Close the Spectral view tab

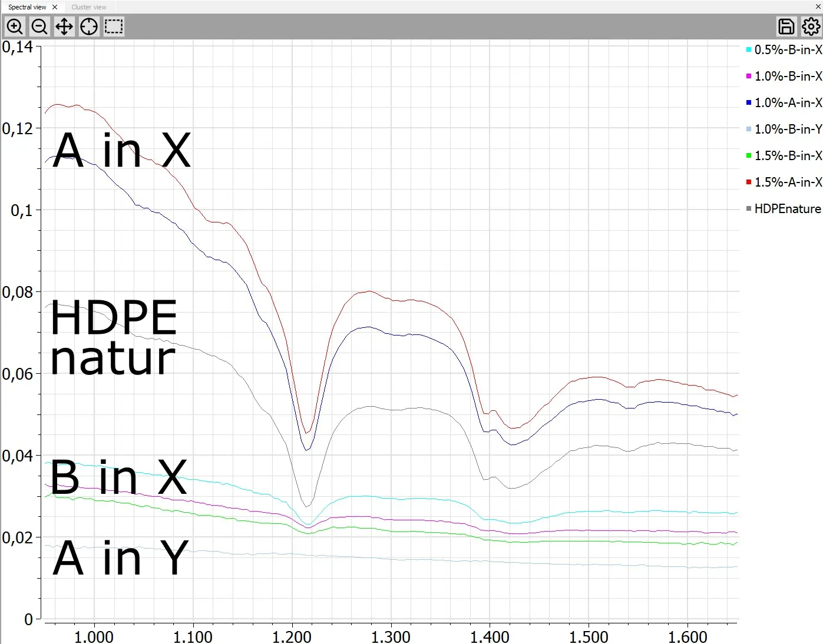[x=55, y=7]
